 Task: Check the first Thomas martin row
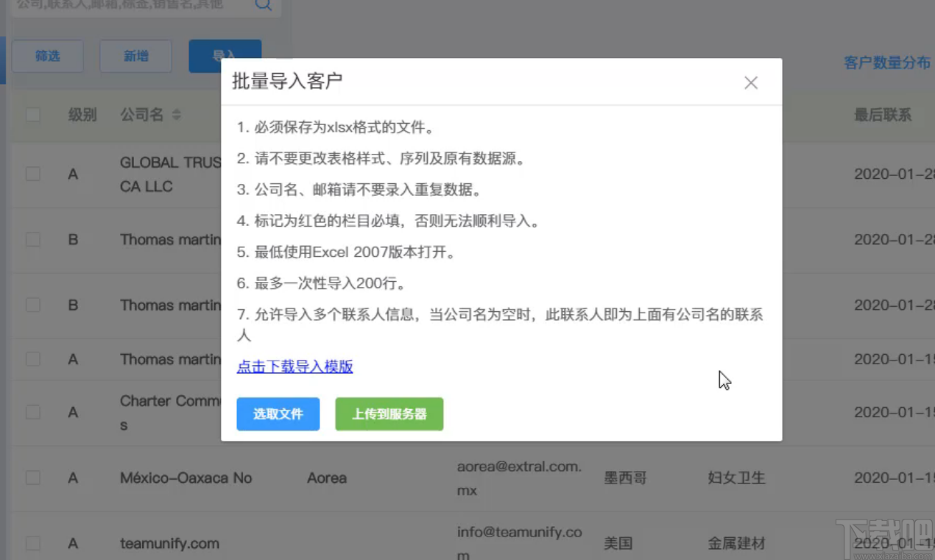point(32,239)
